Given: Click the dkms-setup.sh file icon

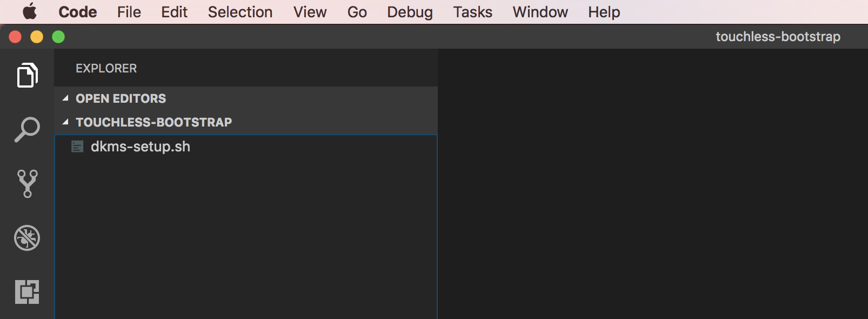Looking at the screenshot, I should [77, 146].
